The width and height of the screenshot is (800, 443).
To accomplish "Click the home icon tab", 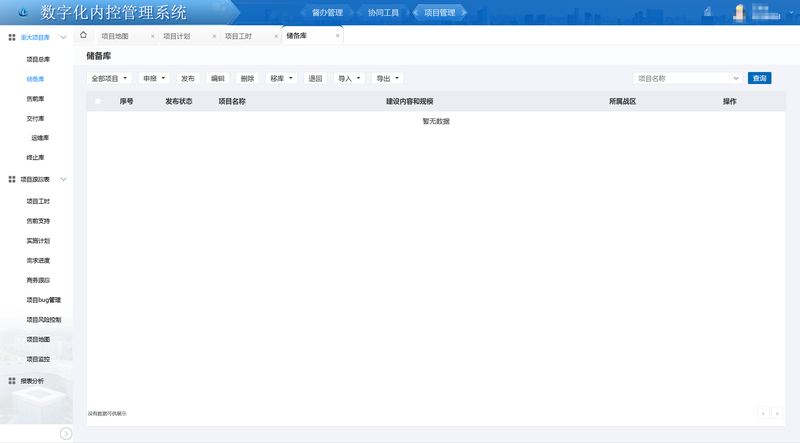I will (x=83, y=35).
